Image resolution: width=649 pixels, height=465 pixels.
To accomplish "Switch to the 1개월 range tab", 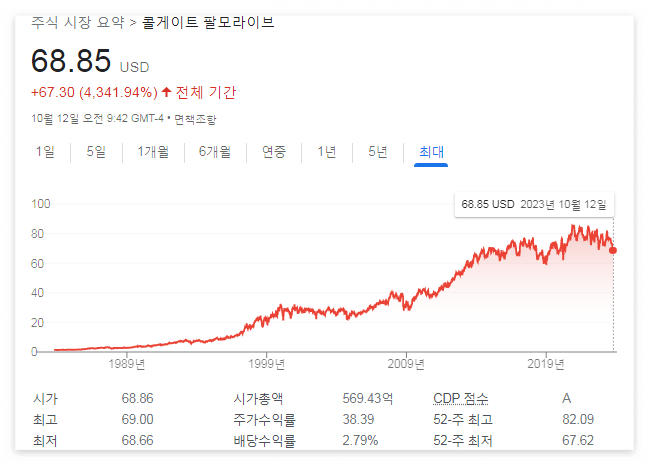I will tap(153, 152).
